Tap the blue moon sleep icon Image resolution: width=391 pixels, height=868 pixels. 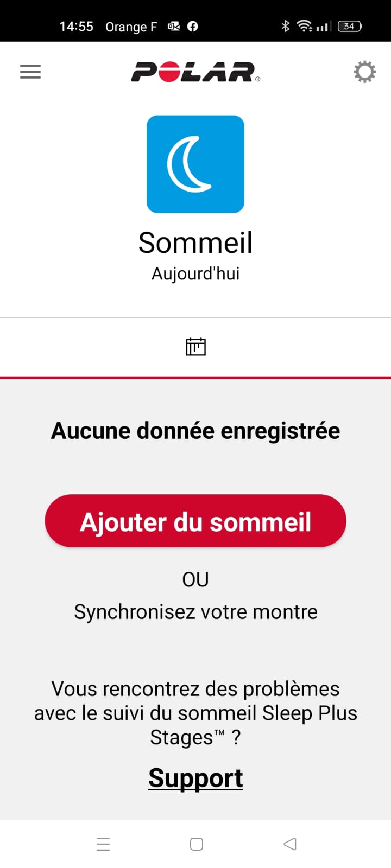[x=195, y=164]
